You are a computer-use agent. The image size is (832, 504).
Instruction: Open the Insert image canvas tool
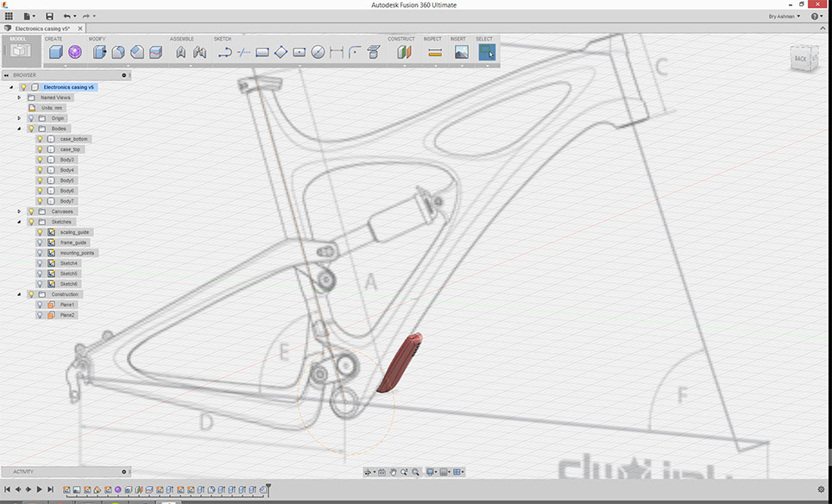(462, 52)
